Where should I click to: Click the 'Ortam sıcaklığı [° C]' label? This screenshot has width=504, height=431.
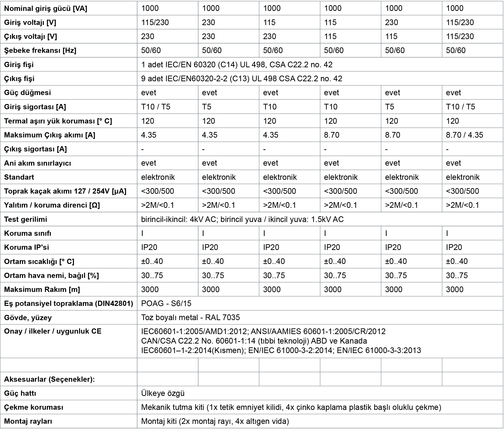coord(39,262)
